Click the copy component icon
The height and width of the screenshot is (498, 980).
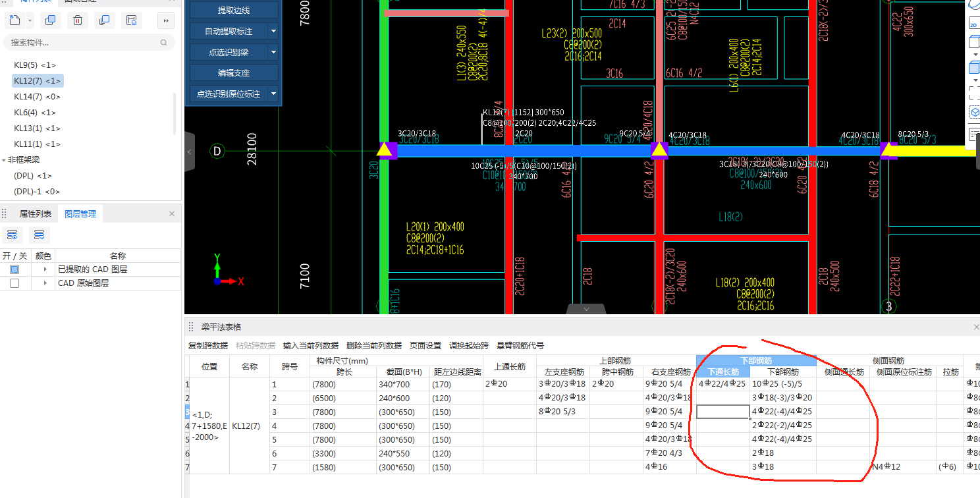[x=50, y=20]
